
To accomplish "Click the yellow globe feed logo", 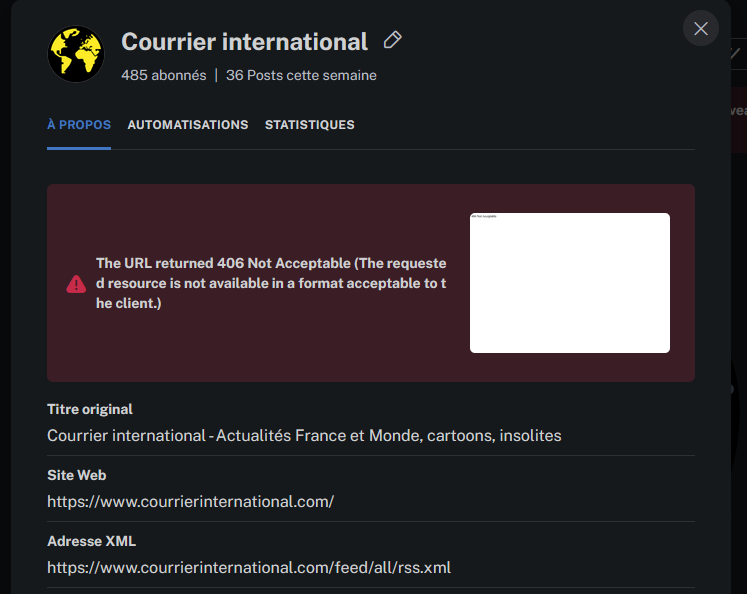I will point(76,54).
